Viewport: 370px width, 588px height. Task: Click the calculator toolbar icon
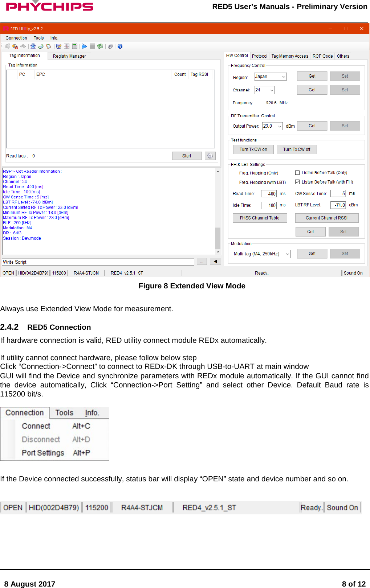(74, 46)
